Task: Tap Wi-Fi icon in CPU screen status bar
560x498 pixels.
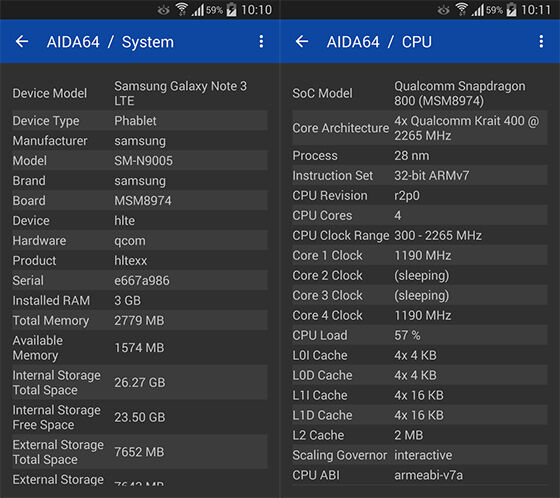Action: pos(462,10)
